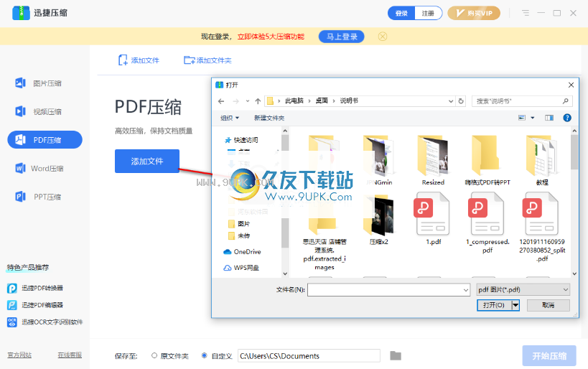Click the big blue 添加文件 button
588x369 pixels.
[147, 162]
